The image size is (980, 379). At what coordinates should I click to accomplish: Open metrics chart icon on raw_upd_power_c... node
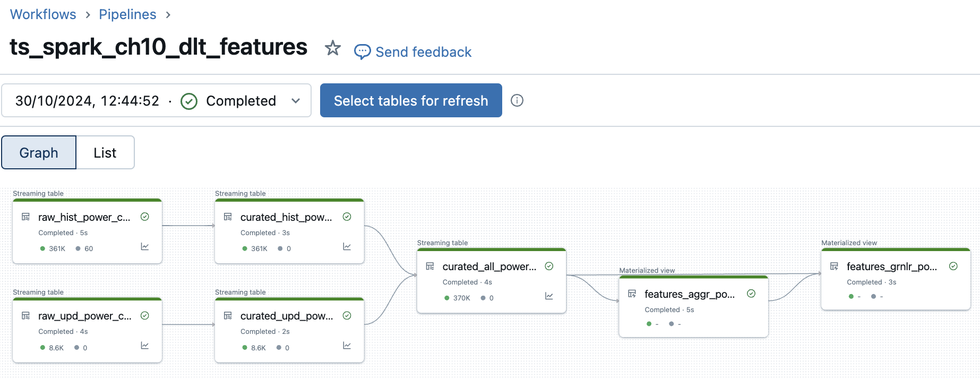145,346
